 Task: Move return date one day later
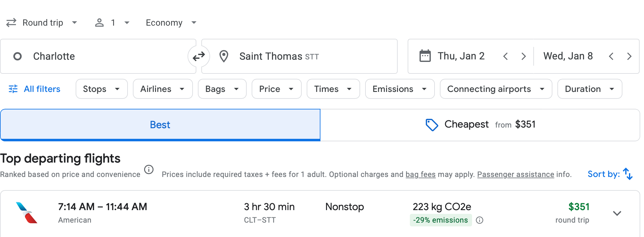point(629,56)
